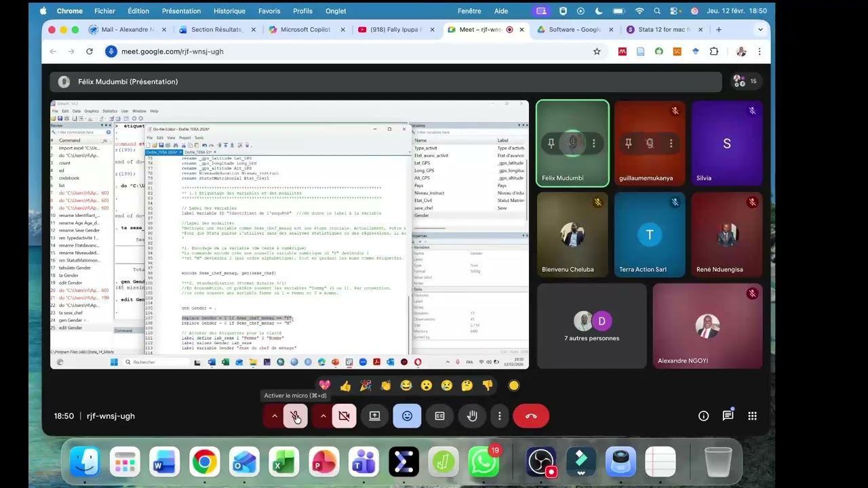
Task: Leave the call with red hang-up button
Action: 531,416
